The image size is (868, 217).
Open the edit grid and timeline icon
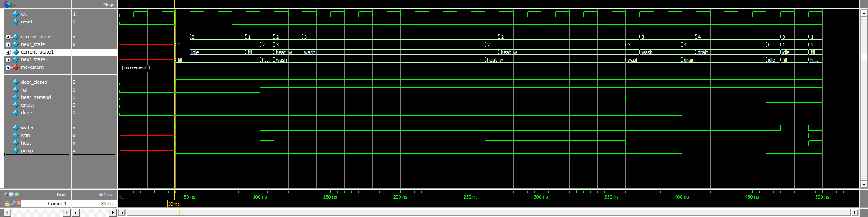click(x=12, y=195)
